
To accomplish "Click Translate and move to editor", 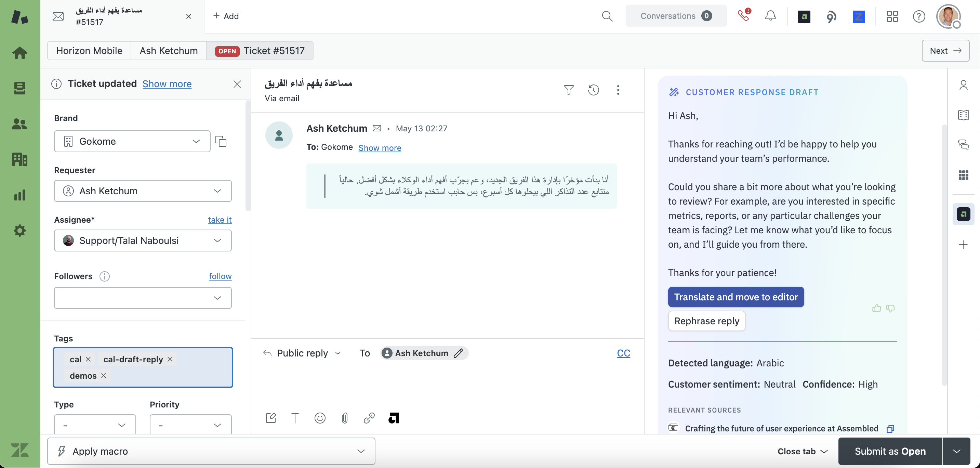I will [736, 297].
